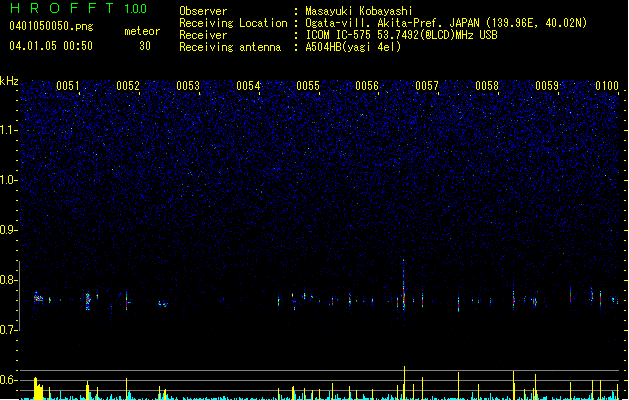Click the meteor count value 30

coord(145,46)
